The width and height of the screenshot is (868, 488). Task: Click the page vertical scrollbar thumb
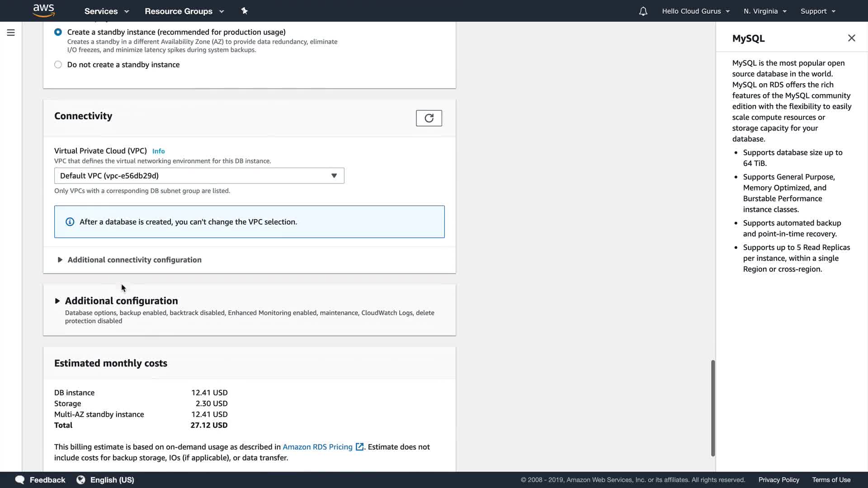pos(713,408)
